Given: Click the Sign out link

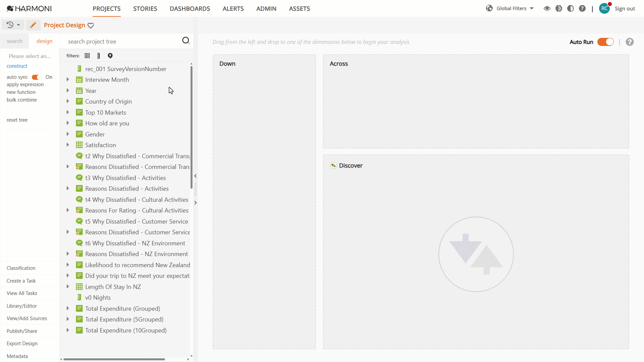Looking at the screenshot, I should 625,9.
